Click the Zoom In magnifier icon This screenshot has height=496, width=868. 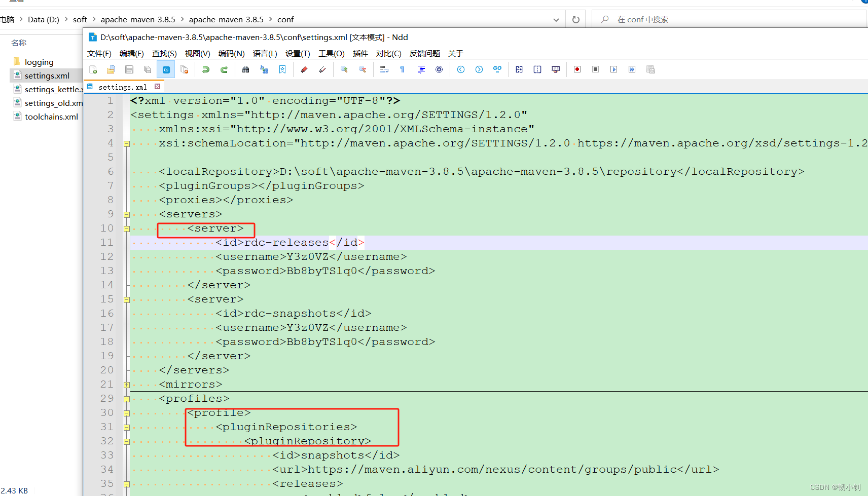tap(344, 69)
